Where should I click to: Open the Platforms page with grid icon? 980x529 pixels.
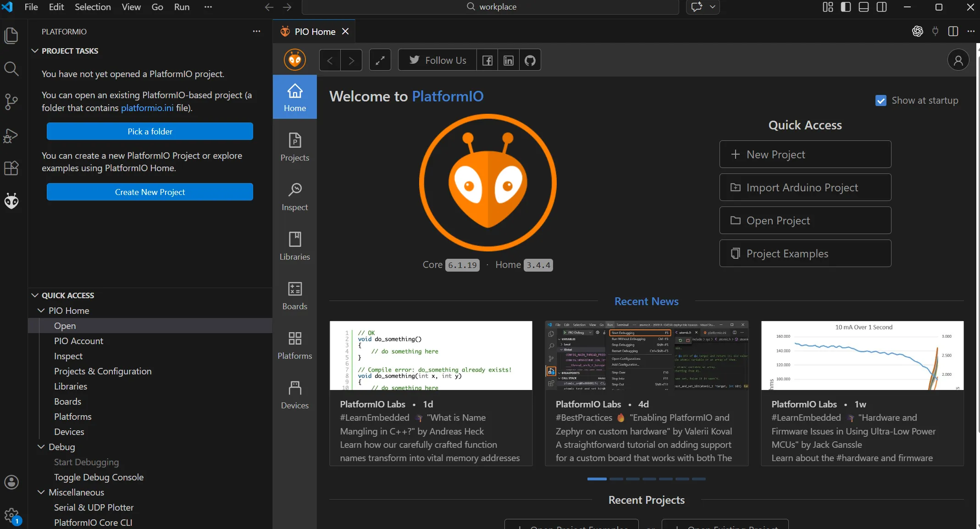click(294, 345)
